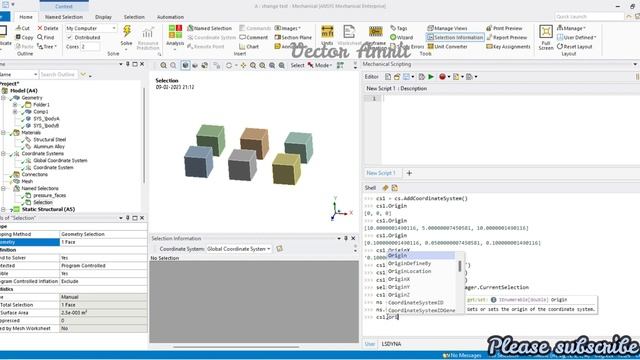Viewport: 640px width, 360px height.
Task: Toggle the Selection Information button
Action: pyautogui.click(x=455, y=37)
